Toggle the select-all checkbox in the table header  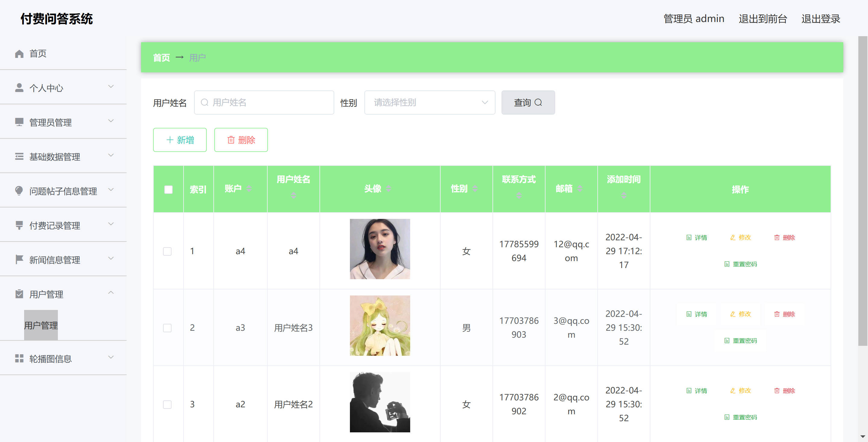(168, 189)
